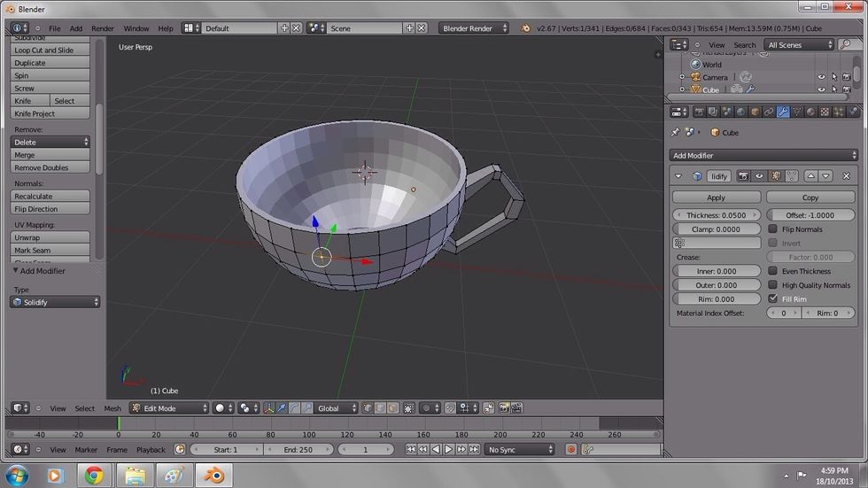Open the Object Data triangle tab icon
The image size is (868, 488).
point(796,112)
